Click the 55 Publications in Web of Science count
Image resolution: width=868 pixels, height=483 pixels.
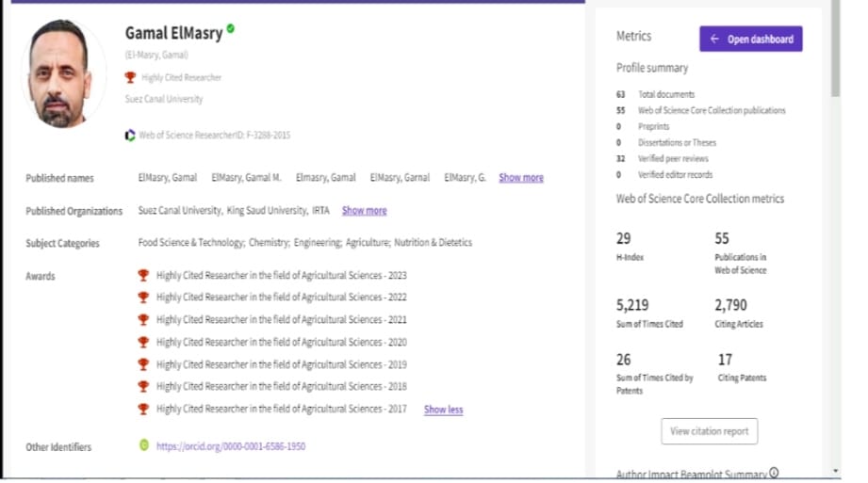722,239
